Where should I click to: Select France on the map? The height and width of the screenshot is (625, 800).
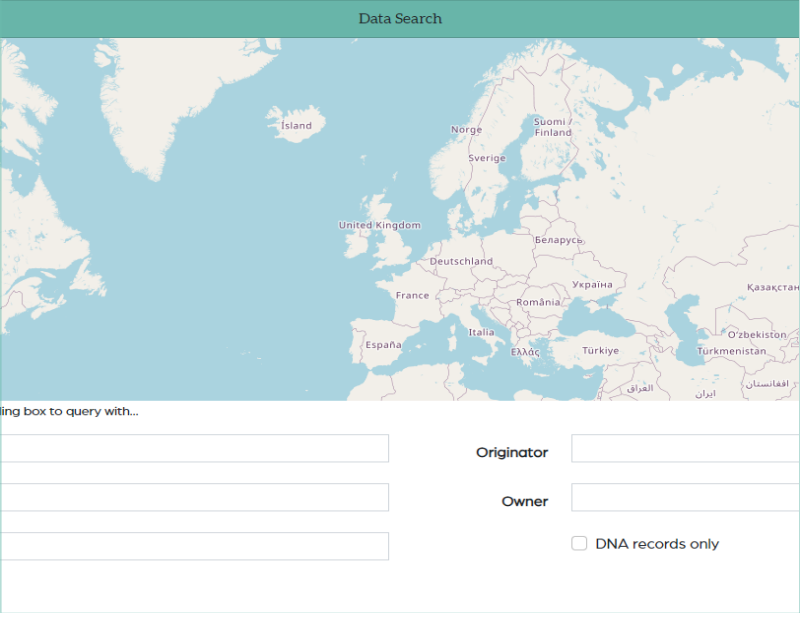[412, 295]
